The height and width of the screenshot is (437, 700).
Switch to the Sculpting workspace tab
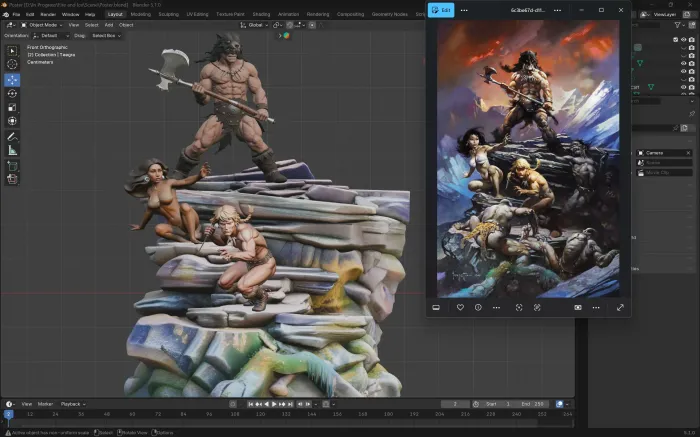[x=169, y=14]
